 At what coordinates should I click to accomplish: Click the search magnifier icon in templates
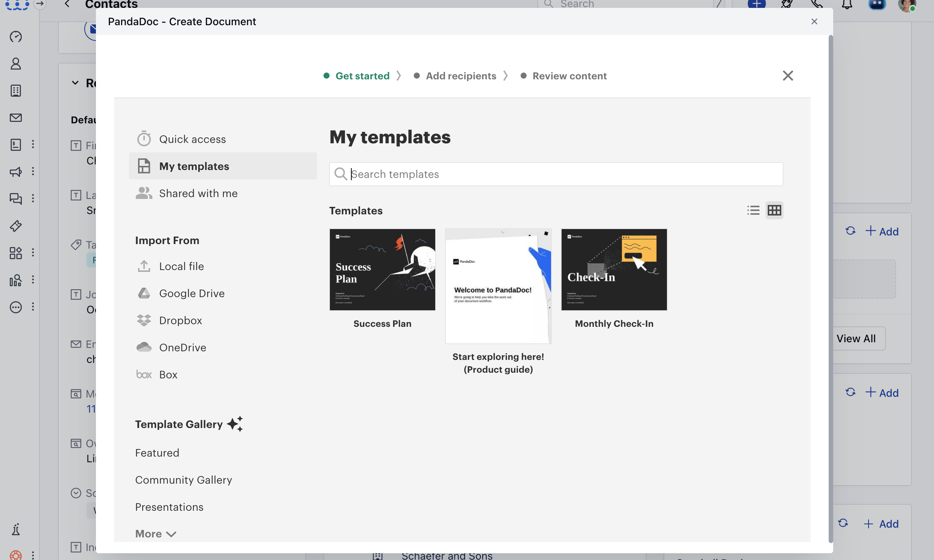[x=340, y=174]
